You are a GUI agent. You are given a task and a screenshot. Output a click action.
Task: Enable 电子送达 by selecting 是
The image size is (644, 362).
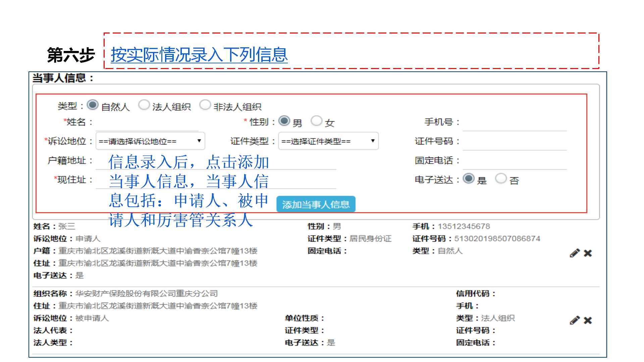pos(469,179)
